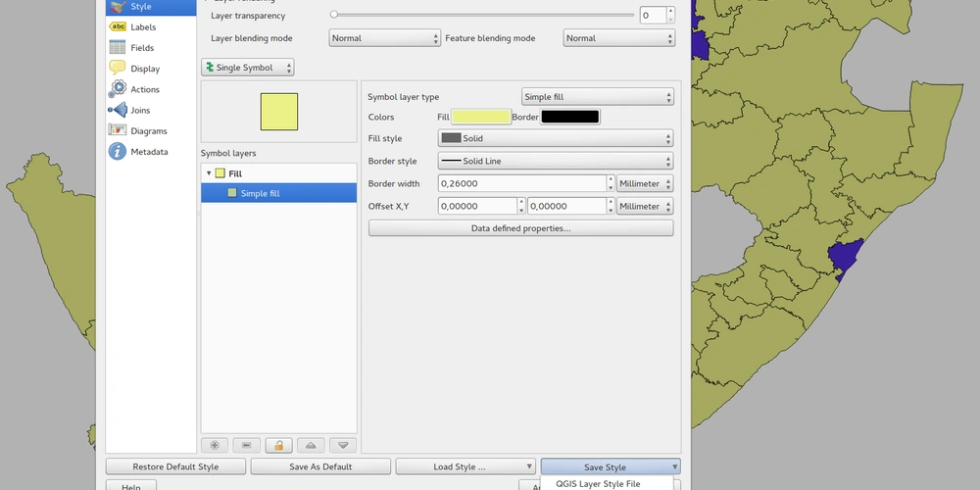The width and height of the screenshot is (980, 490).
Task: Select the Fill symbol tree row
Action: click(278, 173)
